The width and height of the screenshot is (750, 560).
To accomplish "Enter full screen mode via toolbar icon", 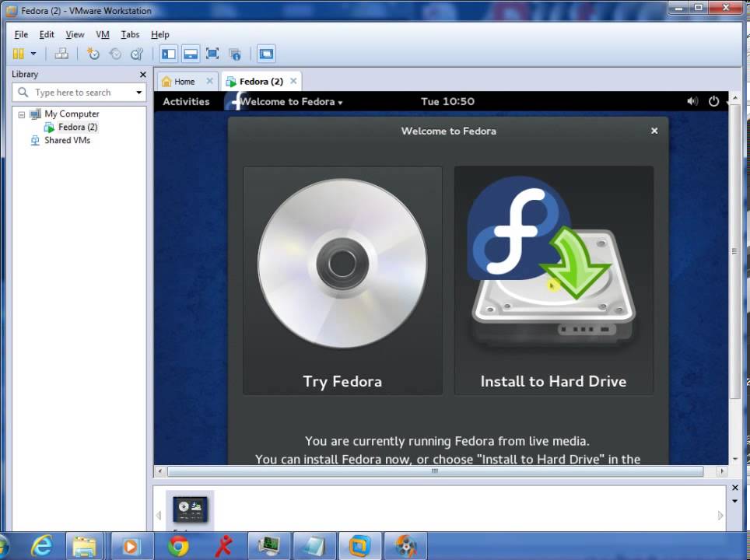I will coord(212,54).
